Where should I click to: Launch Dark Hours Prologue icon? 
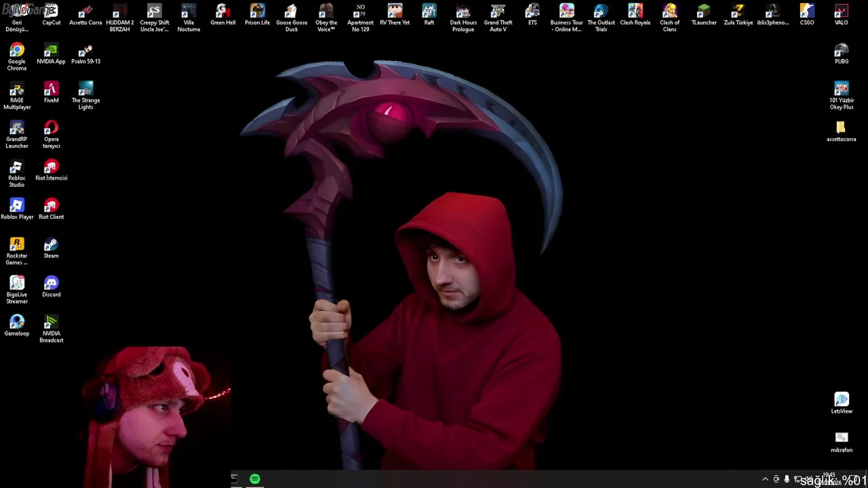pyautogui.click(x=463, y=18)
